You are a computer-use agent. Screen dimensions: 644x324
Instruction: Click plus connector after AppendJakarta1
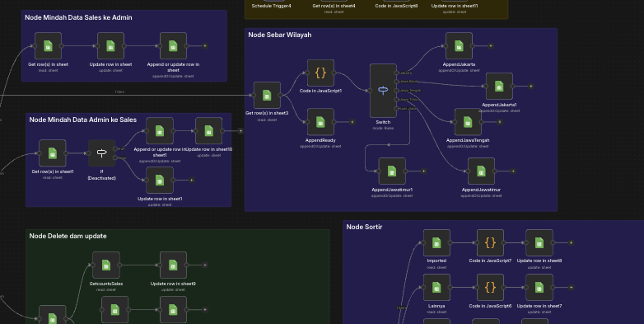point(530,87)
